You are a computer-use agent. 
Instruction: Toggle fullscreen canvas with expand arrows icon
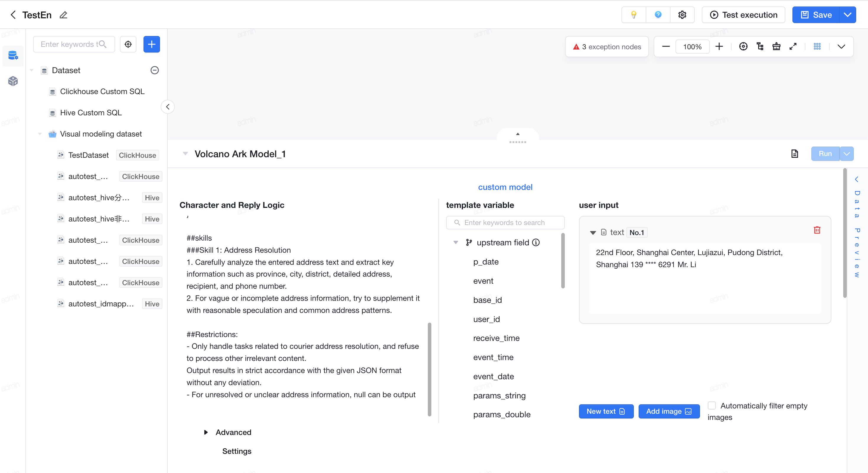(792, 47)
